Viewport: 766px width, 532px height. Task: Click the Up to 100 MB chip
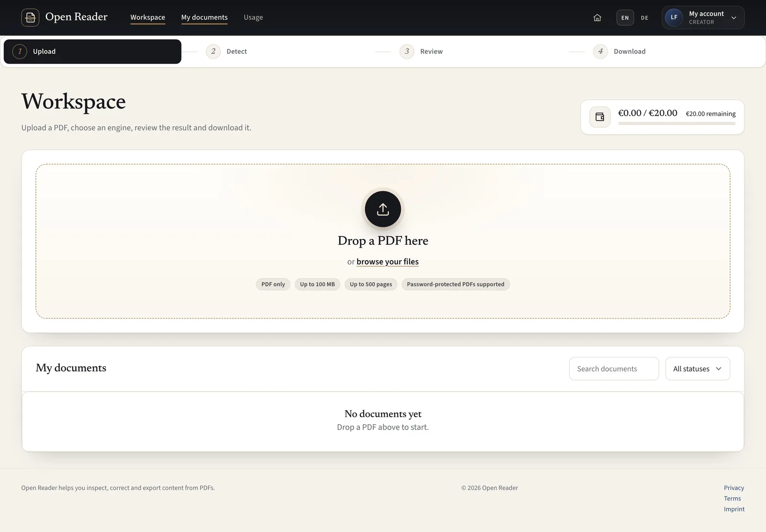pyautogui.click(x=317, y=284)
